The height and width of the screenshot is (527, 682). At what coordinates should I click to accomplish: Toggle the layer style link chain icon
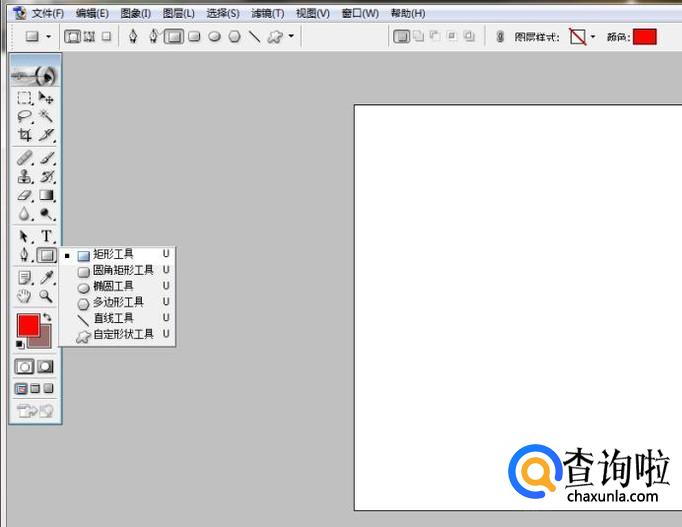(x=499, y=37)
